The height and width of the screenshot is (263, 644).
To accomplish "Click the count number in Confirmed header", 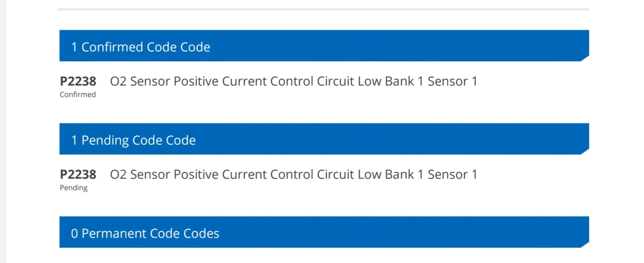I will [74, 47].
